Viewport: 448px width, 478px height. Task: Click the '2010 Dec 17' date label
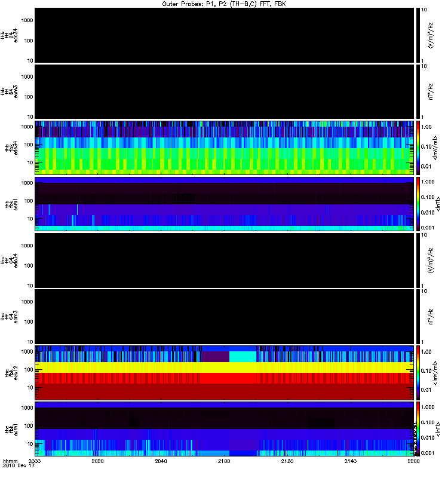[19, 465]
